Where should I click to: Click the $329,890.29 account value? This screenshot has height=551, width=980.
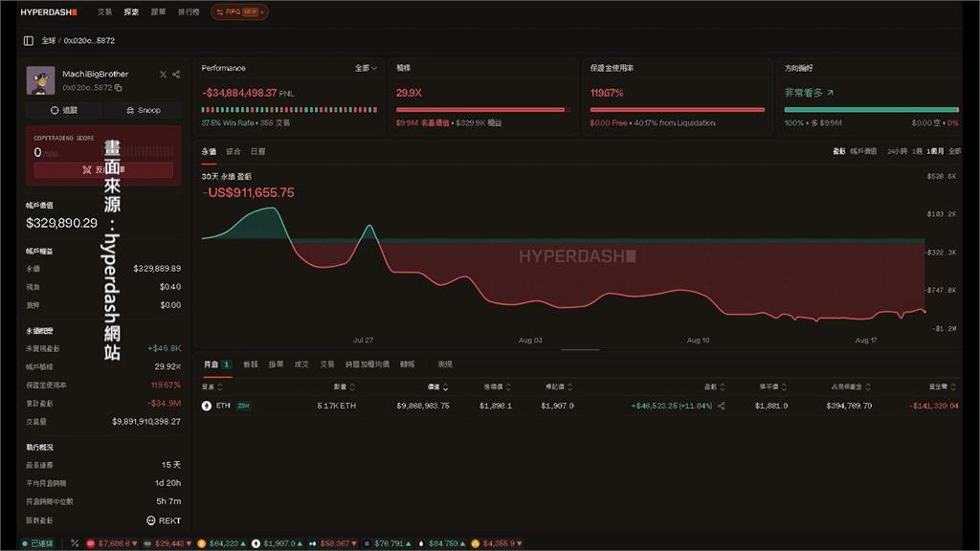point(61,223)
